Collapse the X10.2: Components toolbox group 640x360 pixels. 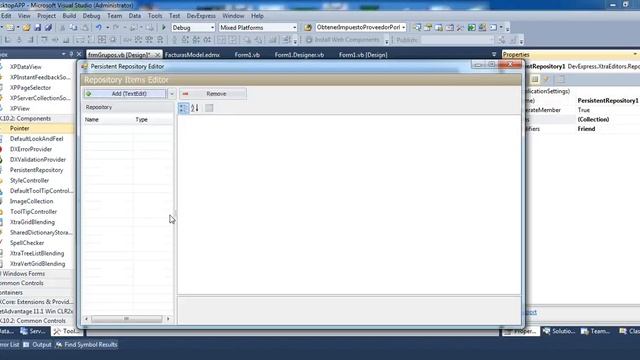(37, 118)
